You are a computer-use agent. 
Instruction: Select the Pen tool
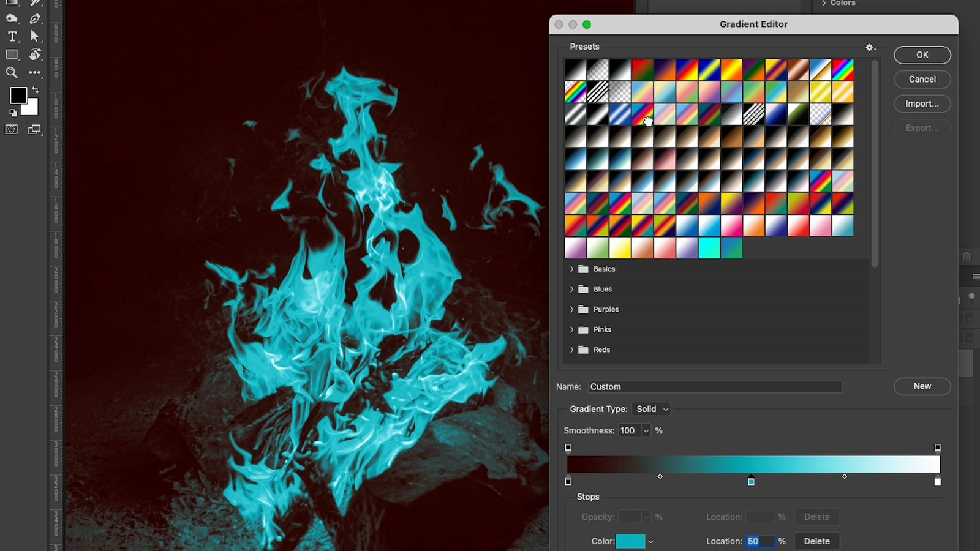(35, 18)
